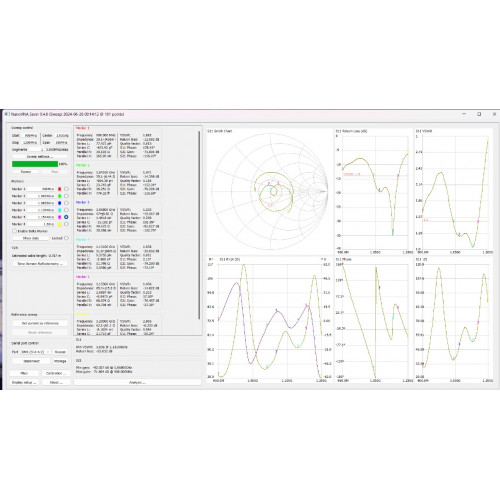This screenshot has height=500, width=500.
Task: Select the active Marker 5 radio button
Action: [x=66, y=217]
